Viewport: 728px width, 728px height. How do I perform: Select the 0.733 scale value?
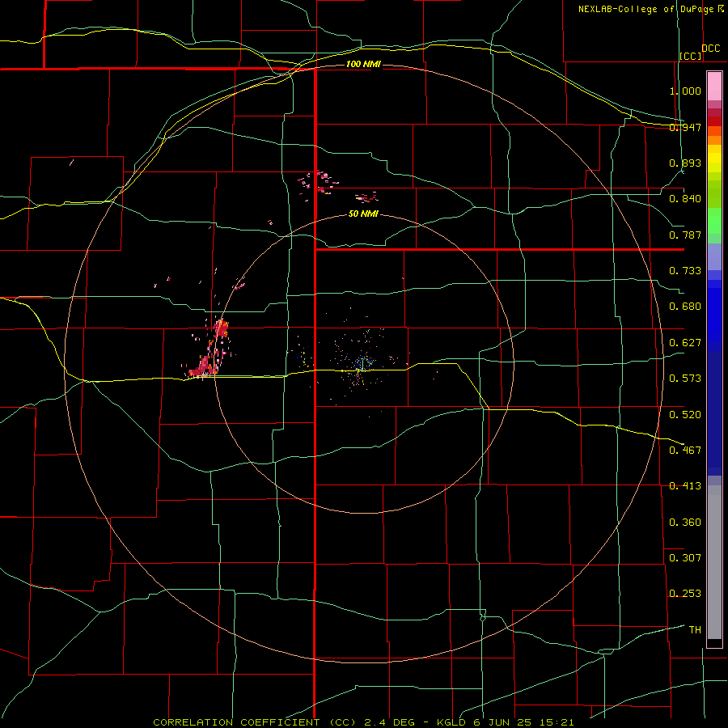685,271
